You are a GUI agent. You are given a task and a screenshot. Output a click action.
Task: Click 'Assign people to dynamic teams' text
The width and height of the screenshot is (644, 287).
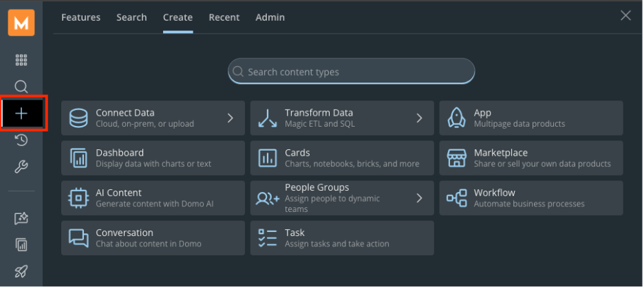click(x=333, y=204)
